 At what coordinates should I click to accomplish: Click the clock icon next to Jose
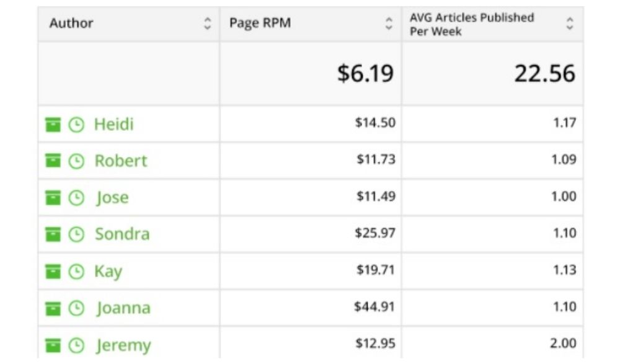point(76,198)
